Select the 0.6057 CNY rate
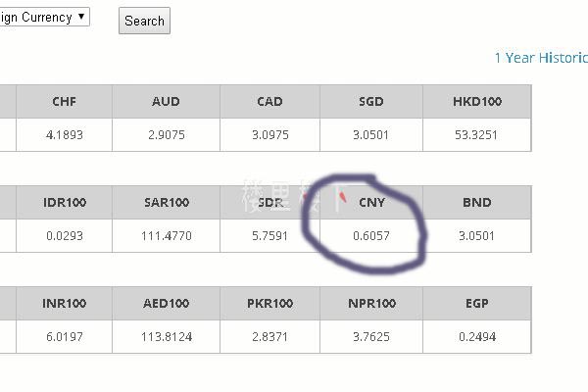 (371, 235)
